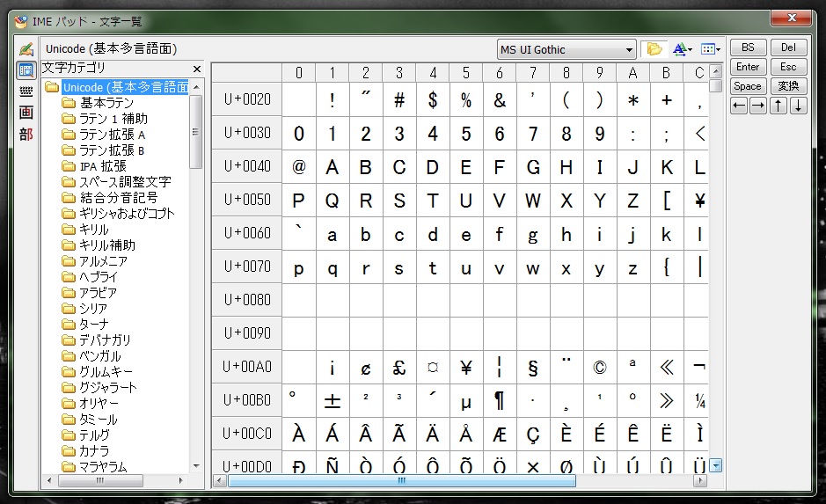This screenshot has height=504, width=826.
Task: Click the 変換 button
Action: coord(788,86)
